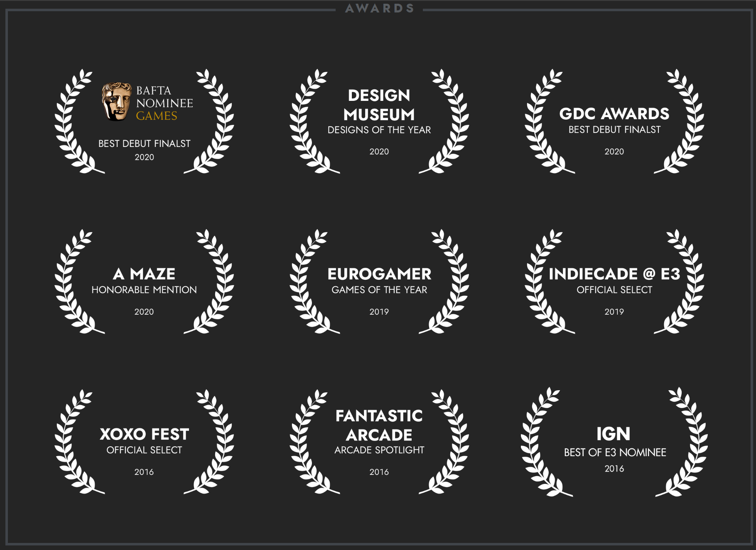Click the golden BAFTA mask icon
The image size is (756, 550).
(116, 102)
